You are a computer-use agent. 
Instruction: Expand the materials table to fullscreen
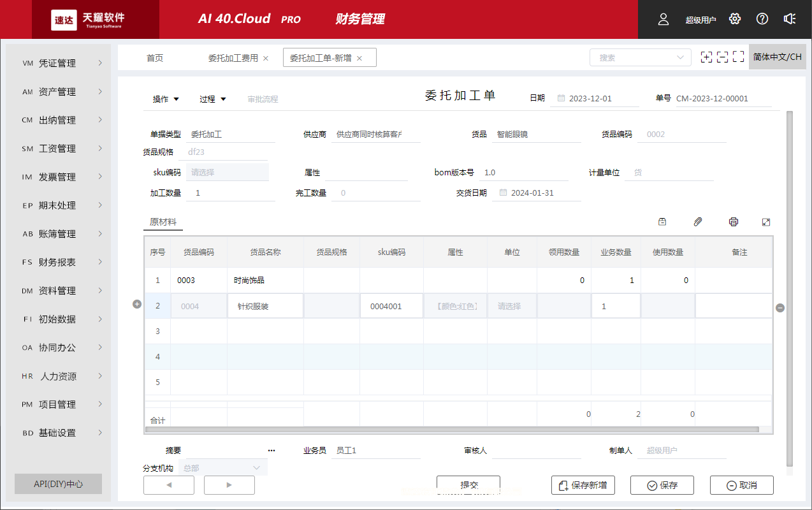tap(766, 221)
